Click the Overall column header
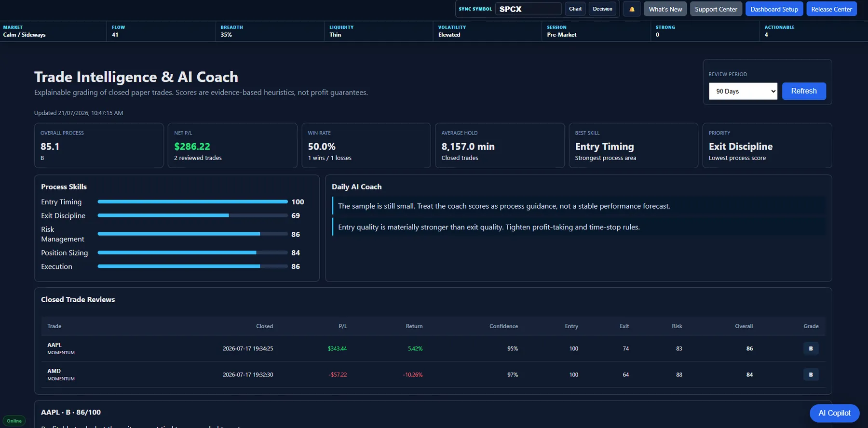 (744, 326)
